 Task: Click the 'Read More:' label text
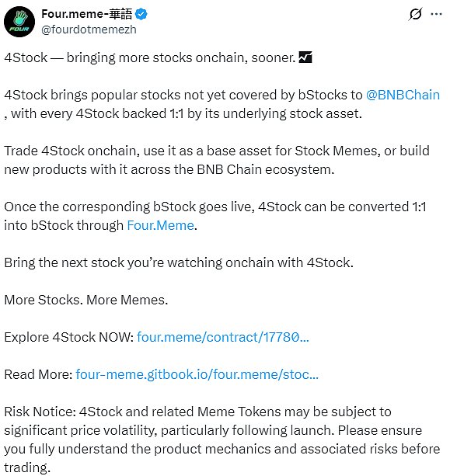[38, 374]
